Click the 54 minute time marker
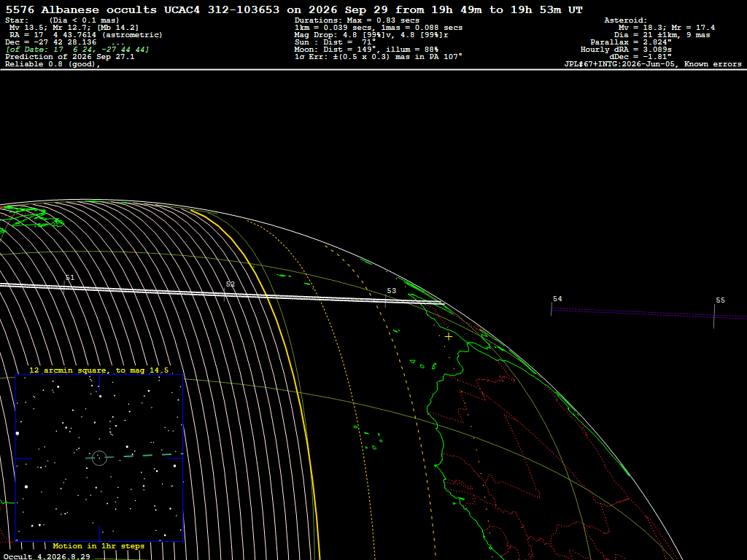The image size is (747, 560). click(557, 298)
